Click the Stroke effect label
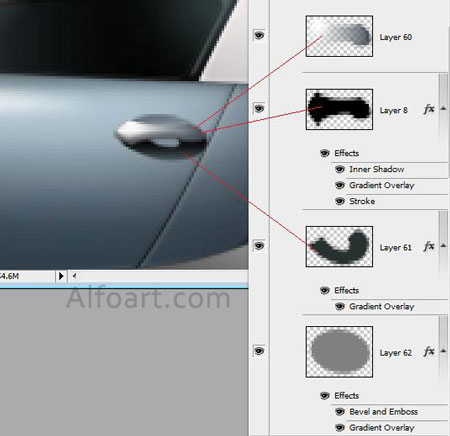 362,201
